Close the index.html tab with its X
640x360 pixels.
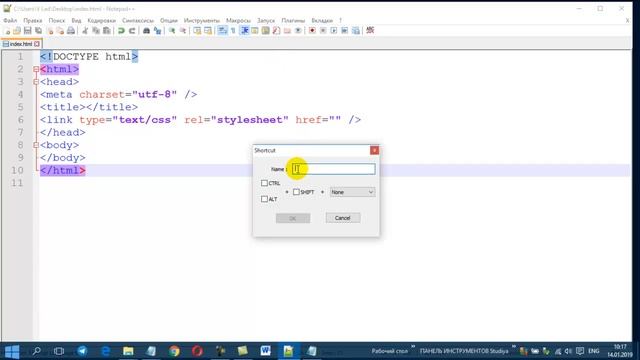(x=37, y=44)
